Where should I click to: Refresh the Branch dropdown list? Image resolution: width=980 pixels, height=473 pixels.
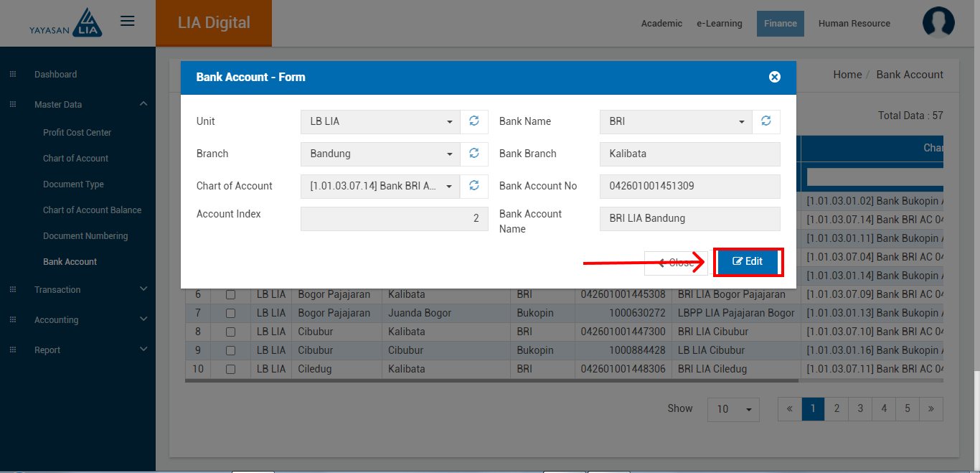474,154
